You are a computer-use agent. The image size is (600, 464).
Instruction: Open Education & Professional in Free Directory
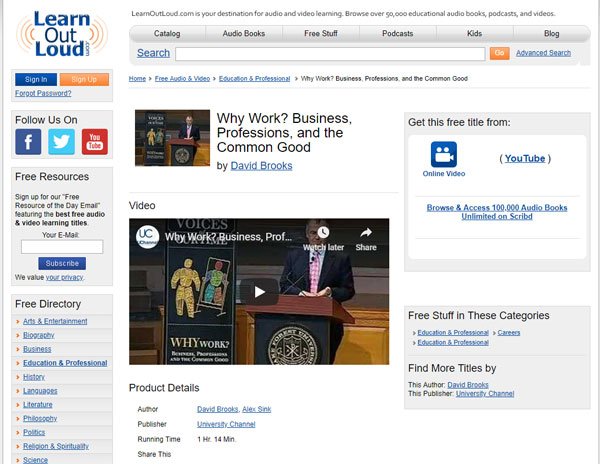[65, 363]
